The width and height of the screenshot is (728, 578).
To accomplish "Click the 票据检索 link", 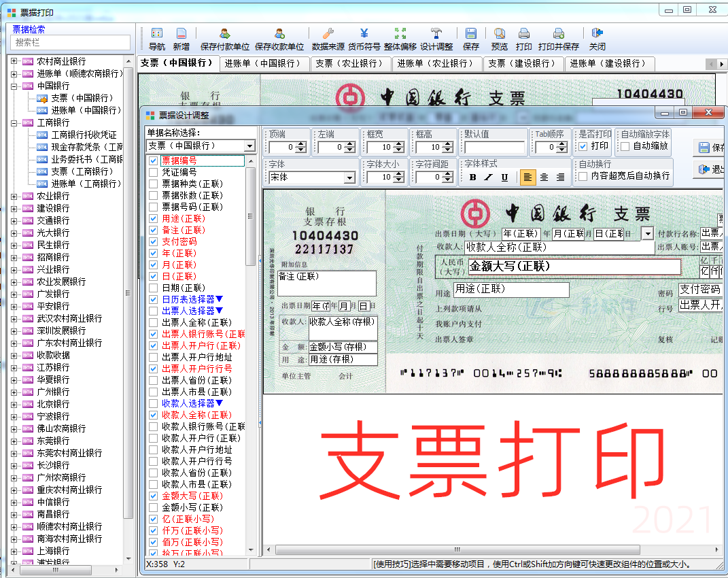I will [29, 29].
